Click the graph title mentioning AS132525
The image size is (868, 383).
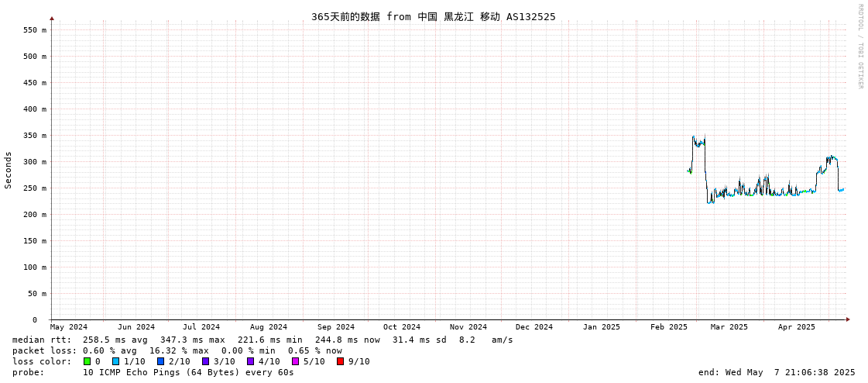[434, 16]
